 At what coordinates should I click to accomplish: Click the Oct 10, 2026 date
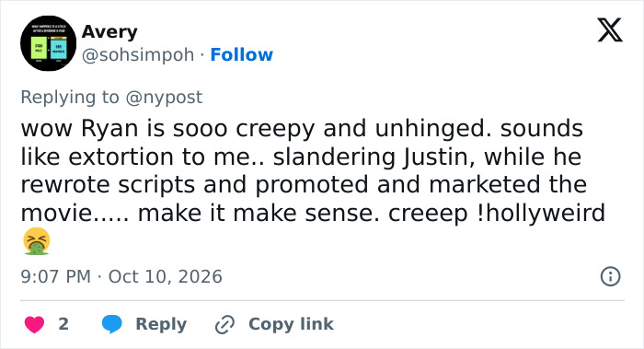(x=165, y=276)
